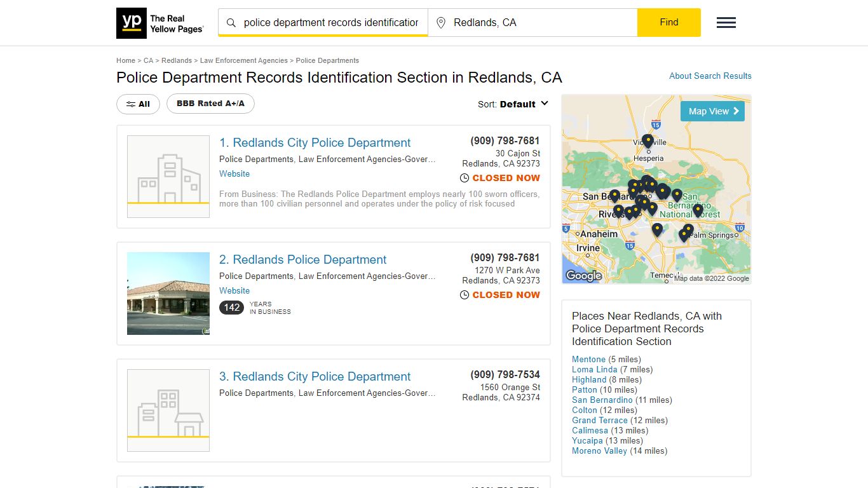
Task: Click the clock icon for first Closed Now listing
Action: click(465, 179)
